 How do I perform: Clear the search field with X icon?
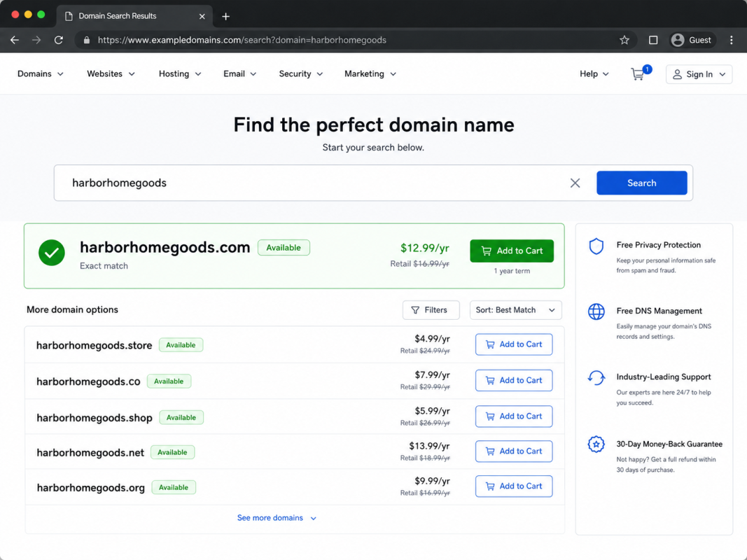[x=575, y=183]
